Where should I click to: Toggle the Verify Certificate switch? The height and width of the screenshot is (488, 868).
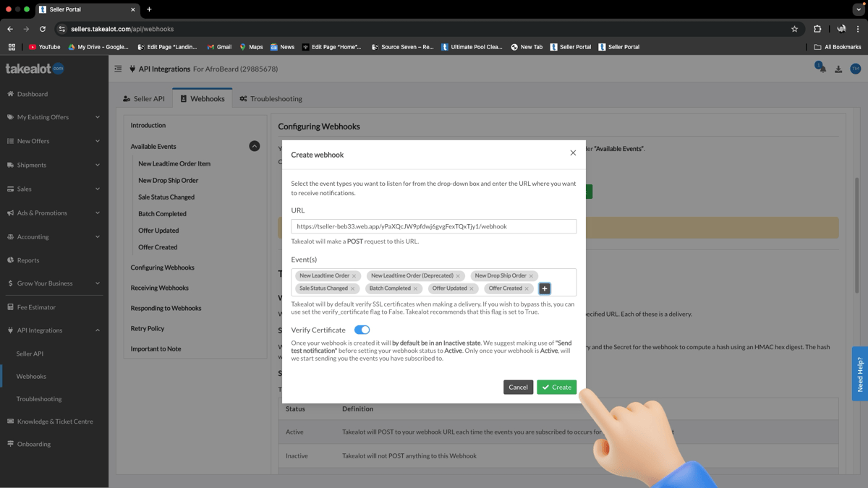(x=362, y=330)
